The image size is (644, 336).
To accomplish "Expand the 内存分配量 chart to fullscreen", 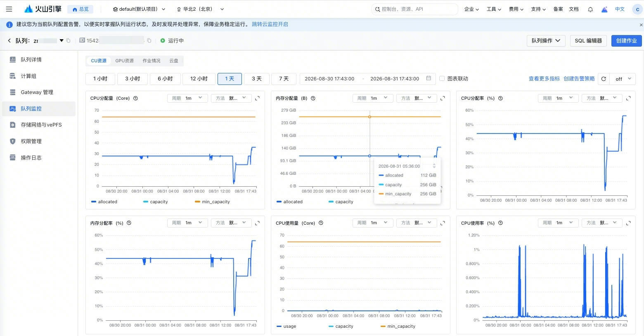I will point(443,98).
